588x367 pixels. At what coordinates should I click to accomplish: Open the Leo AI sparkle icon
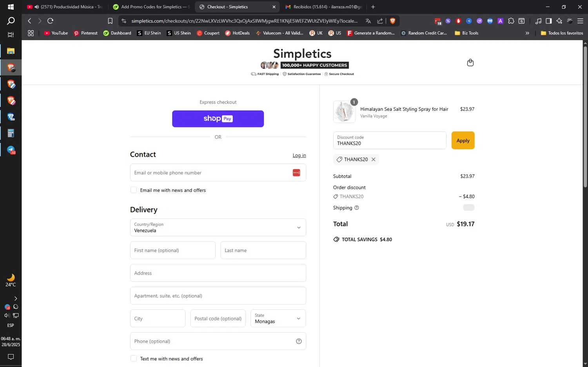[x=559, y=21]
